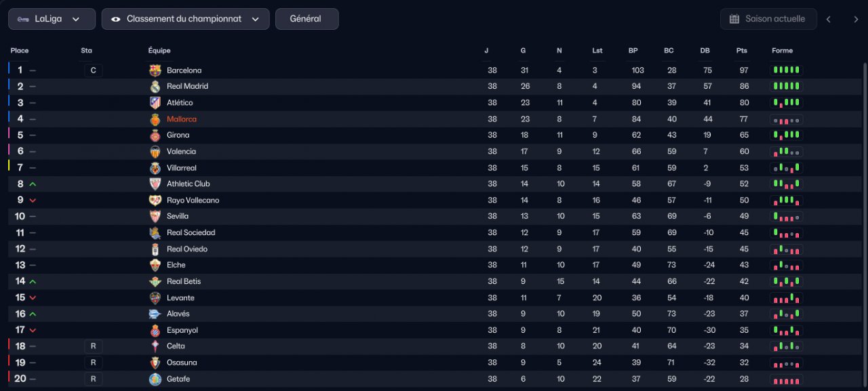Image resolution: width=868 pixels, height=391 pixels.
Task: Click Barcelona's form indicator bars
Action: coord(787,70)
